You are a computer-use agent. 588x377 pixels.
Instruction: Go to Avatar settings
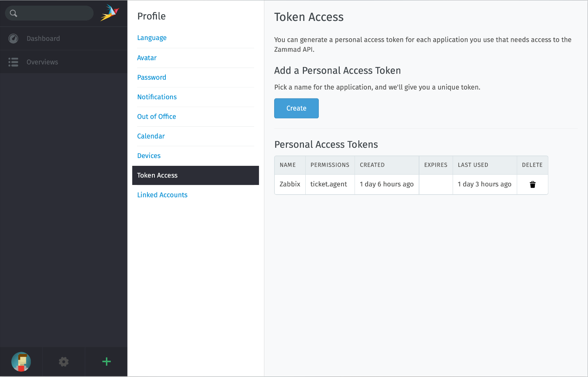[x=147, y=58]
